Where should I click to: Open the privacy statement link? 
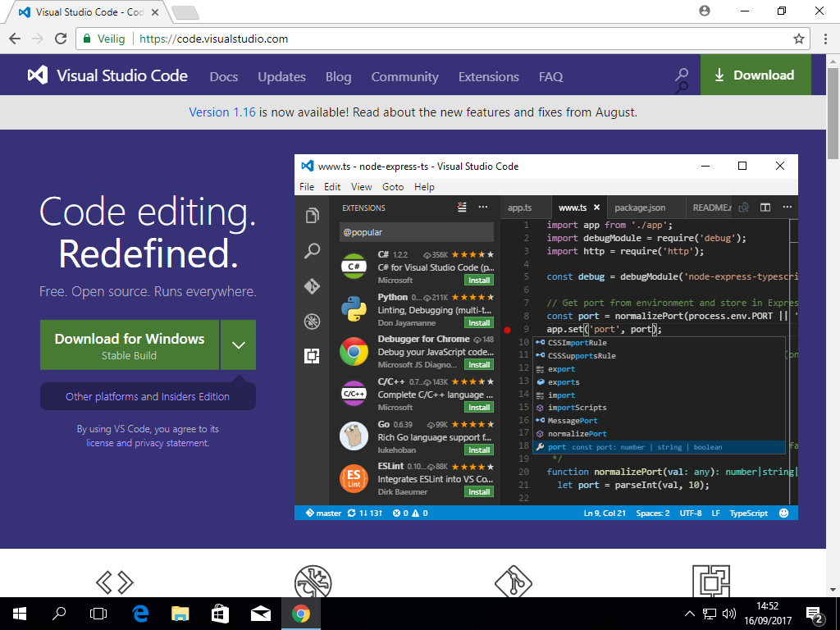coord(171,443)
